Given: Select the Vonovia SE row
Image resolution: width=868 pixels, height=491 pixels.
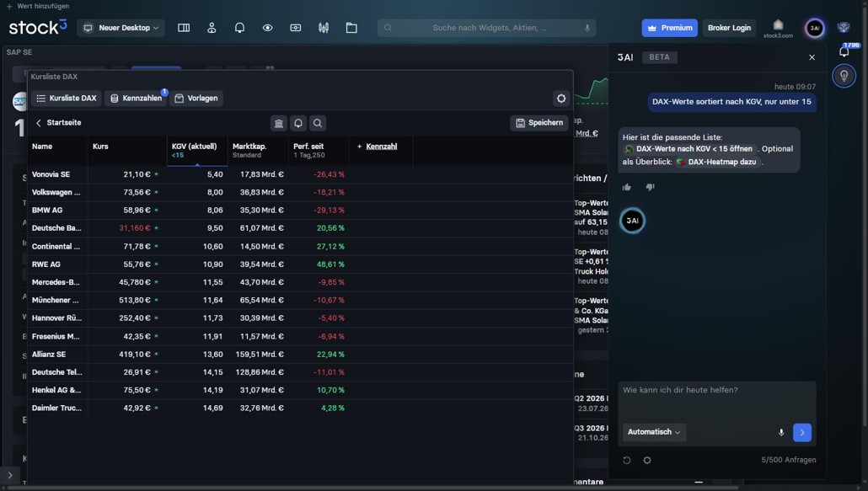Looking at the screenshot, I should (300, 174).
